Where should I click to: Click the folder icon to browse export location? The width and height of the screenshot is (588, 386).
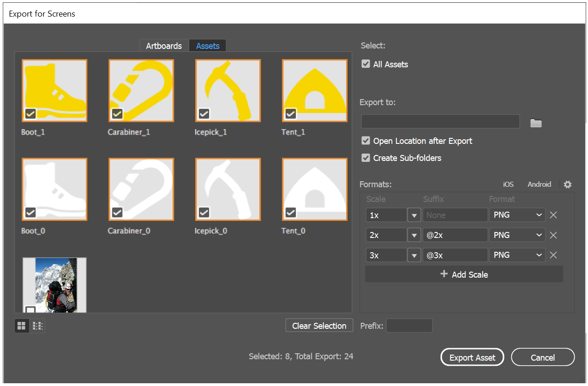coord(535,123)
